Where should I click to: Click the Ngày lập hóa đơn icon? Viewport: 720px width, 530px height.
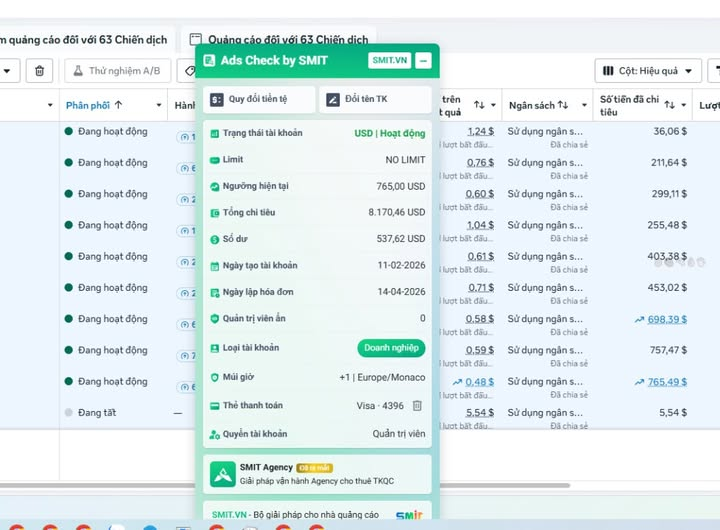(x=214, y=293)
